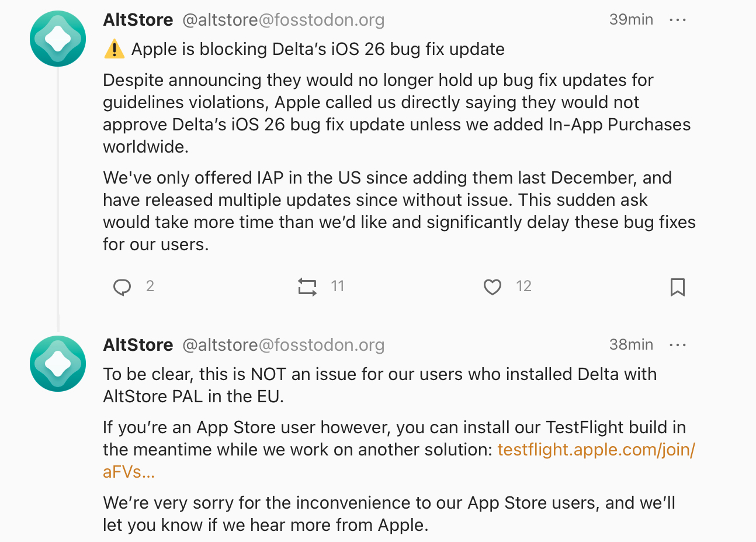Click the warning emoji in the post headline
756x542 pixels.
click(114, 49)
